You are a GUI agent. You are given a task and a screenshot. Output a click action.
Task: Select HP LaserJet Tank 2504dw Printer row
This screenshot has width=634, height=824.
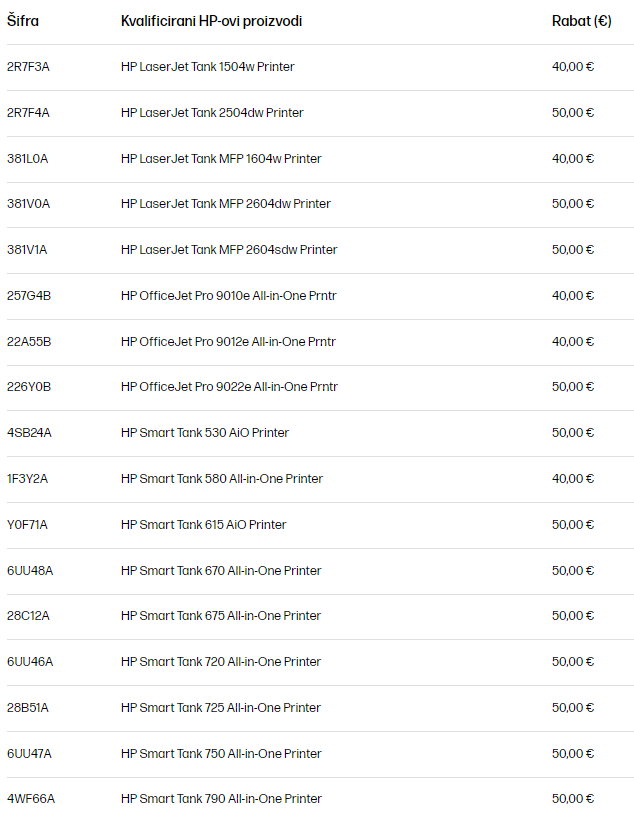[320, 113]
